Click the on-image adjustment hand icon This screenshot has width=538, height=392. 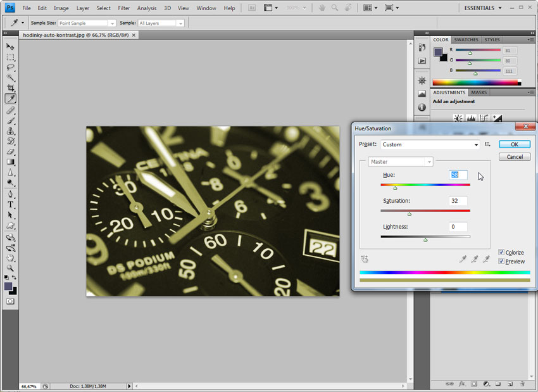tap(365, 259)
